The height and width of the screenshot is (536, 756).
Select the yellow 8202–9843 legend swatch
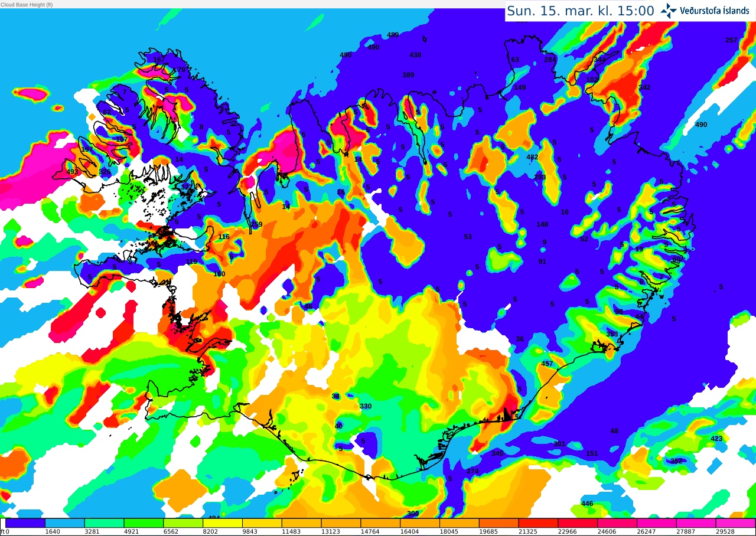coord(223,523)
